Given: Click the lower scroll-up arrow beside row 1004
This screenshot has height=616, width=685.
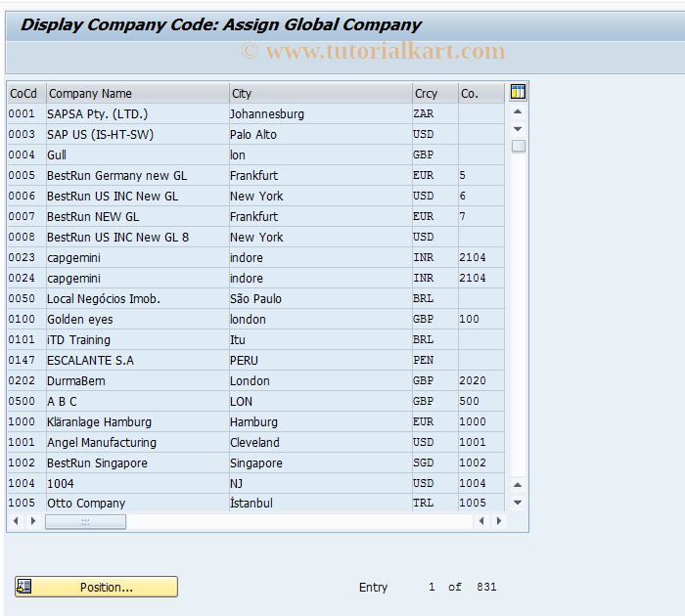Looking at the screenshot, I should 518,485.
